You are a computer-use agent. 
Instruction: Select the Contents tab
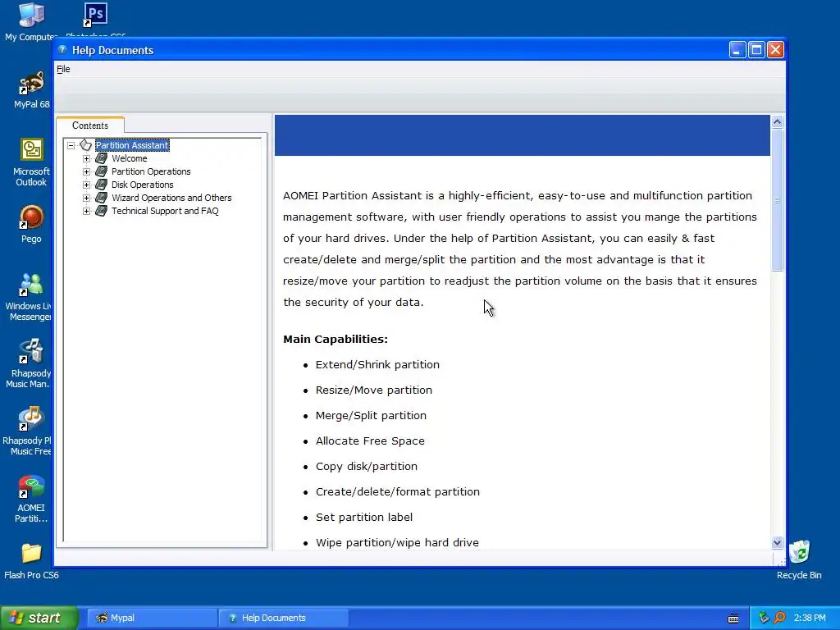coord(90,126)
